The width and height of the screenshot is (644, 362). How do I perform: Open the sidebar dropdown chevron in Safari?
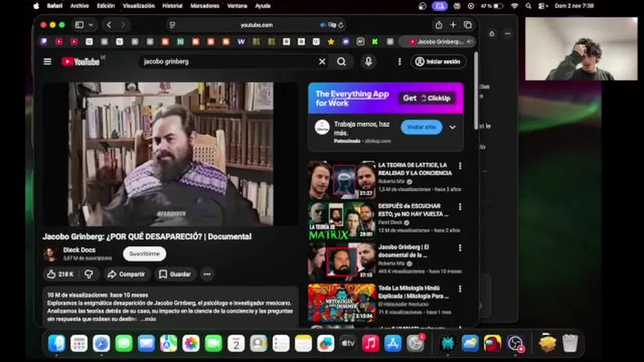(91, 25)
